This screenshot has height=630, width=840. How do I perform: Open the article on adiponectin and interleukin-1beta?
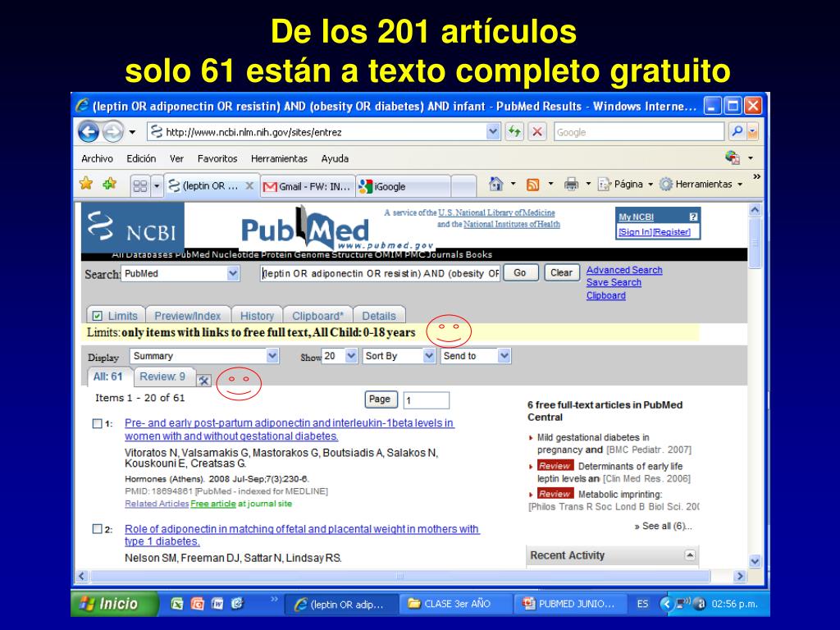click(x=290, y=430)
